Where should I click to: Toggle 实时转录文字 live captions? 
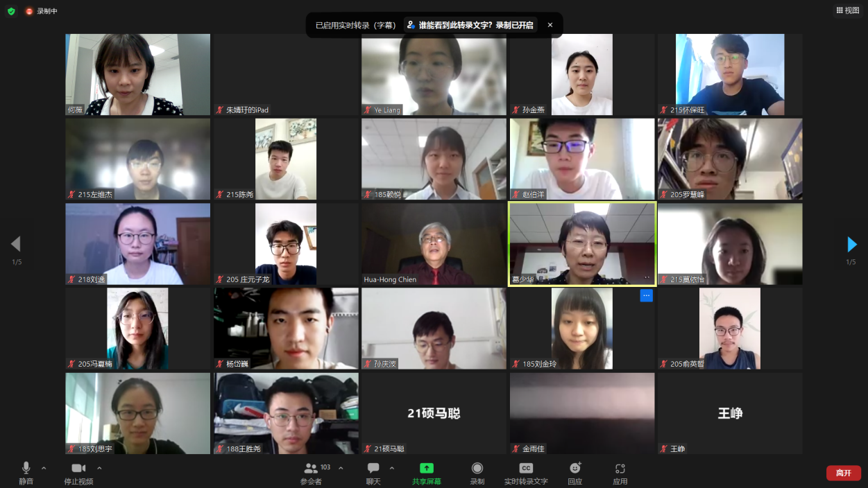point(526,473)
